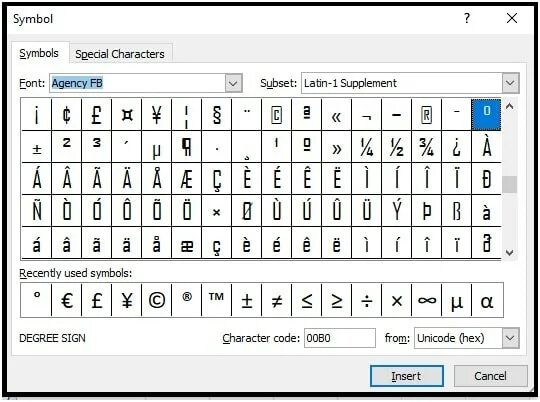Click the Agency FB font field
This screenshot has height=402, width=540.
[138, 83]
